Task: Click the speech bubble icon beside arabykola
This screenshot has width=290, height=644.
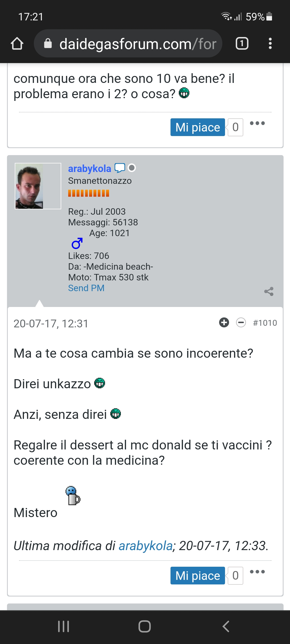Action: coord(120,168)
